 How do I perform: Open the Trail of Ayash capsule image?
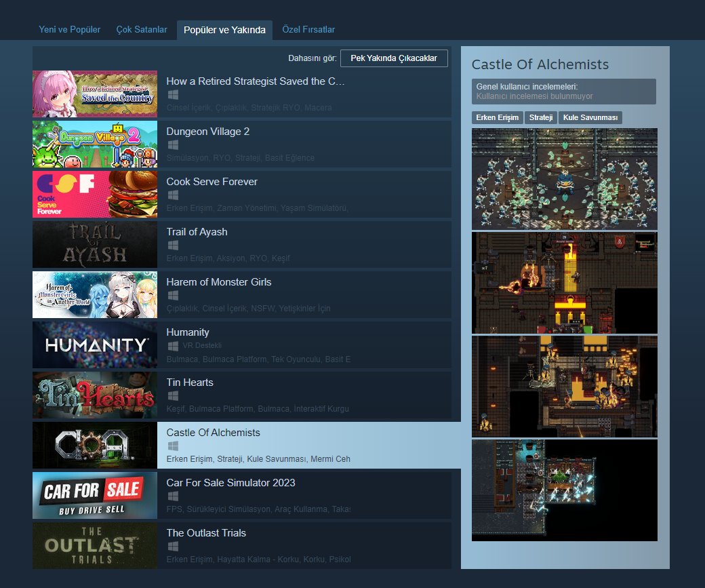[x=95, y=244]
